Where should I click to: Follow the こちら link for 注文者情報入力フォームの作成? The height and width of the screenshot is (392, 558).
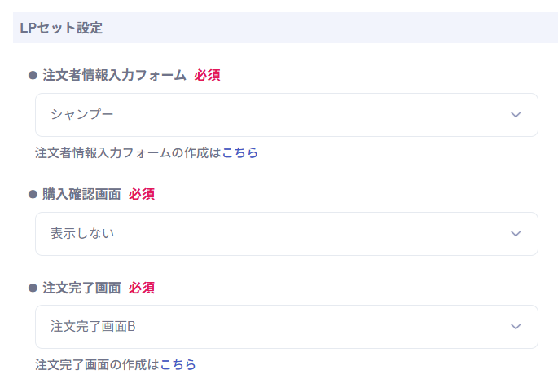pyautogui.click(x=239, y=152)
